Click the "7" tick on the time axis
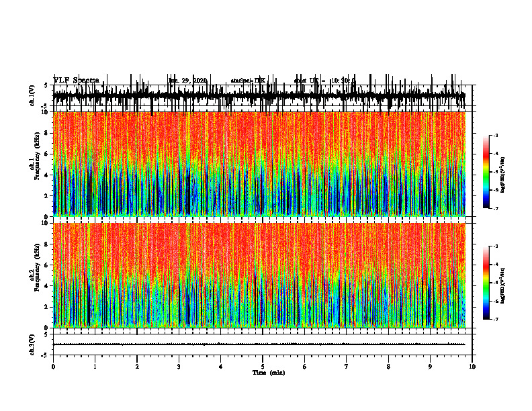 coord(347,367)
